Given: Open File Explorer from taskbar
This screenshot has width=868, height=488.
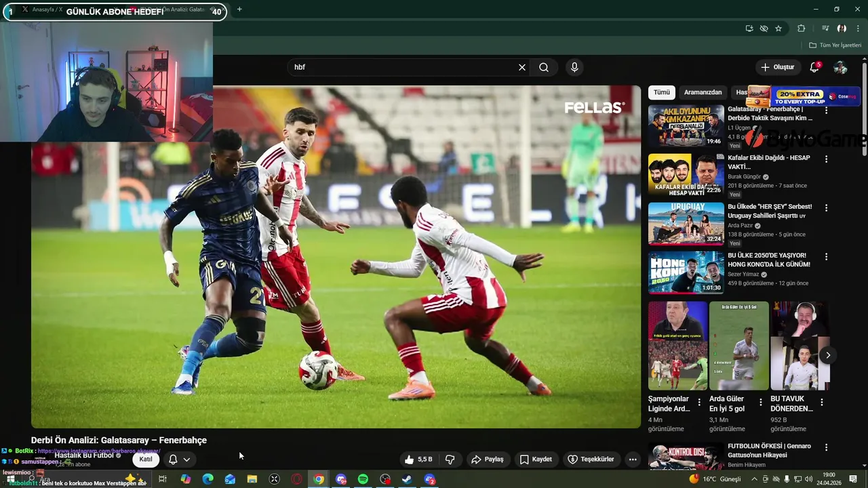Looking at the screenshot, I should [252, 479].
